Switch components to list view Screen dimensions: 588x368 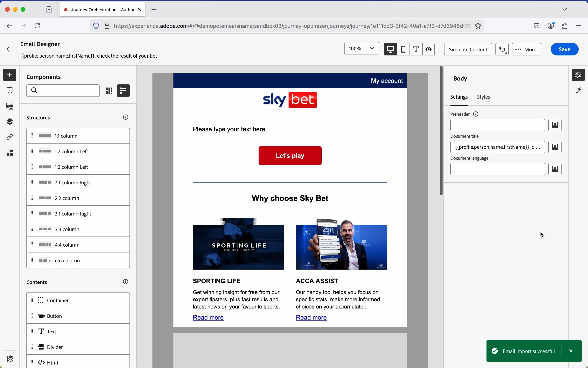coord(124,91)
